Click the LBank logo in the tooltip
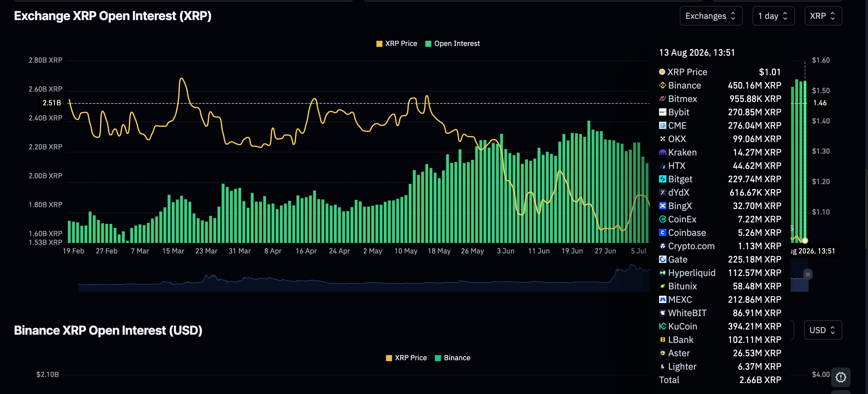 tap(662, 340)
